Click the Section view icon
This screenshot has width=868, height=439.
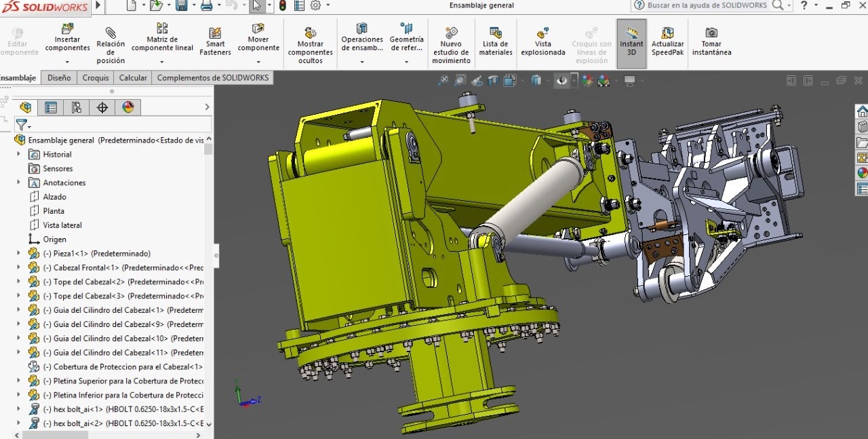[493, 81]
